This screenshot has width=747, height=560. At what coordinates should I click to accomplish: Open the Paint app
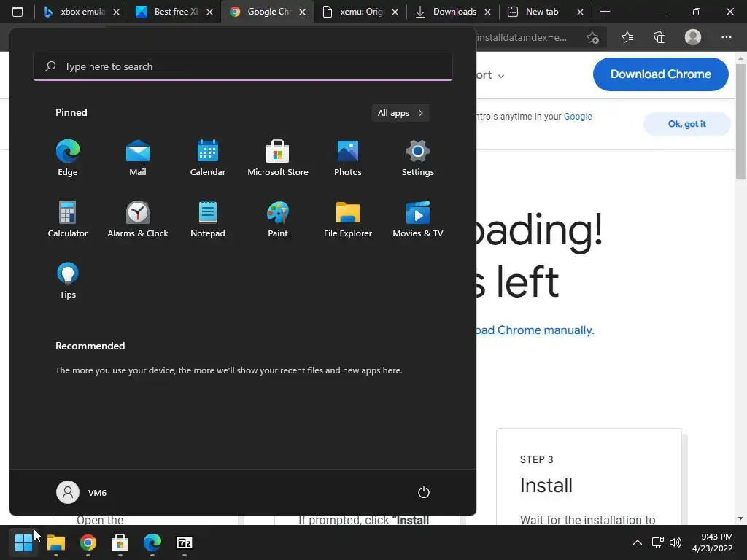click(278, 219)
